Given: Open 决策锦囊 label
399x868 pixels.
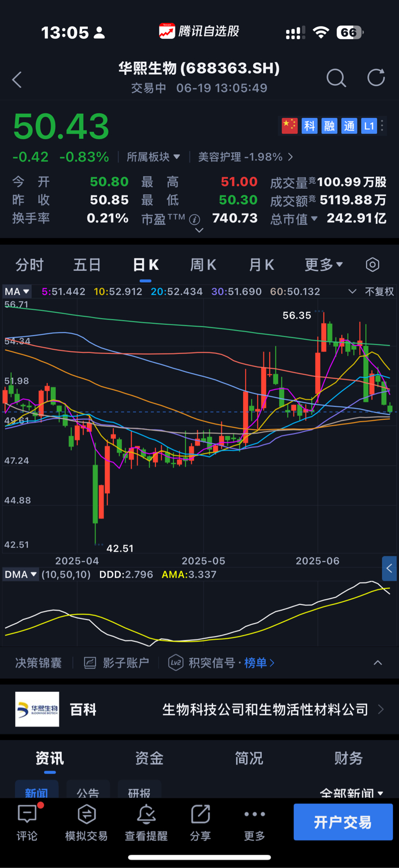Looking at the screenshot, I should (x=38, y=663).
